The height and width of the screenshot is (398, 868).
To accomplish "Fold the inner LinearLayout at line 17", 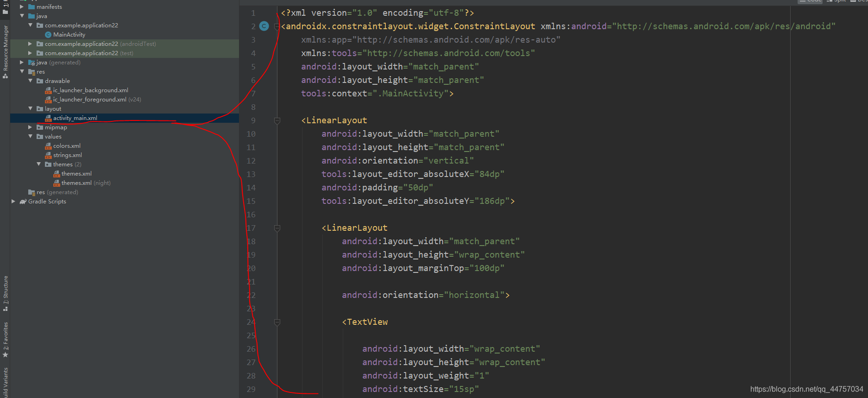I will tap(277, 228).
